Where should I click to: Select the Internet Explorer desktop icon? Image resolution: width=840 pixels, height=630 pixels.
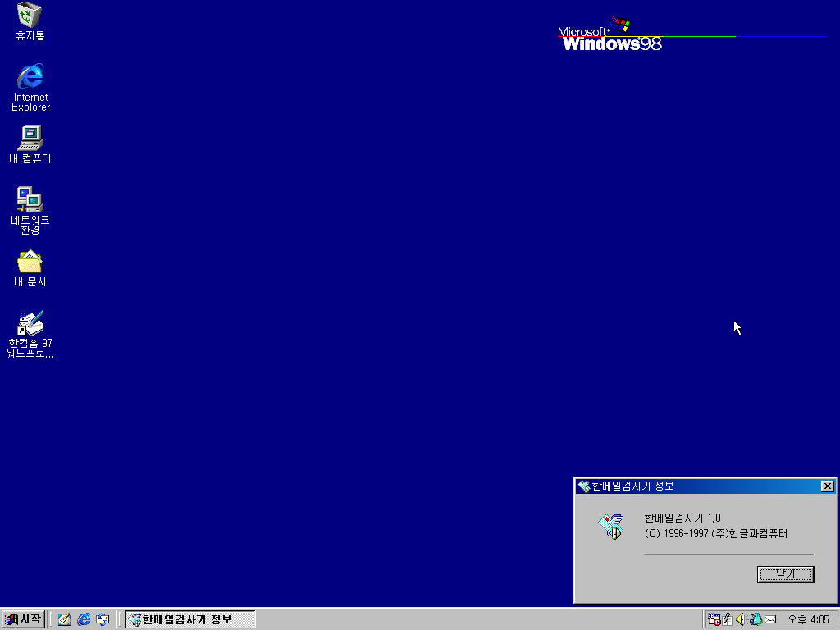pos(30,87)
